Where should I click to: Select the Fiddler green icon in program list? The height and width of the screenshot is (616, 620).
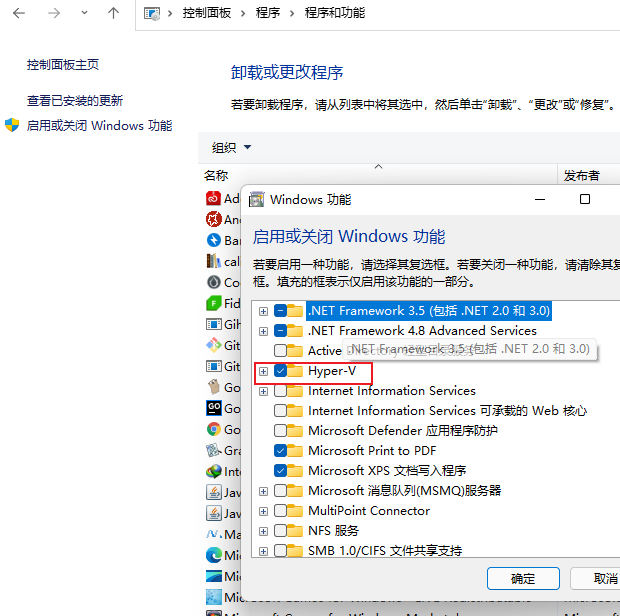(x=213, y=303)
